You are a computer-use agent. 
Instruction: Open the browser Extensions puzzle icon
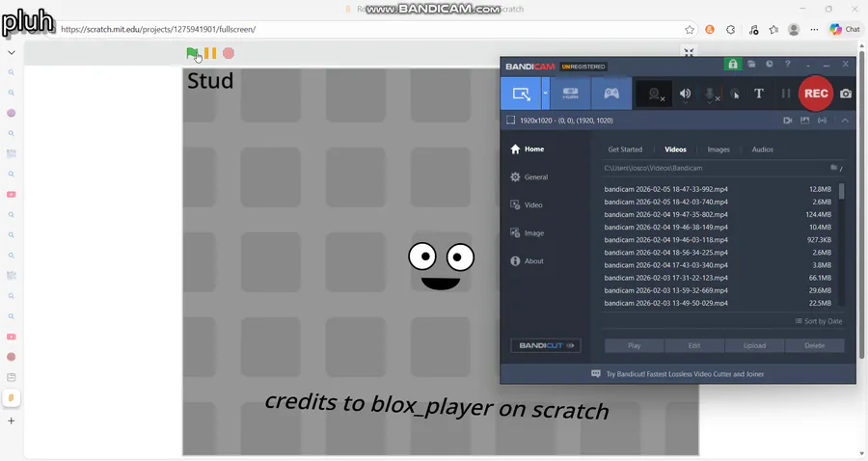coord(731,30)
